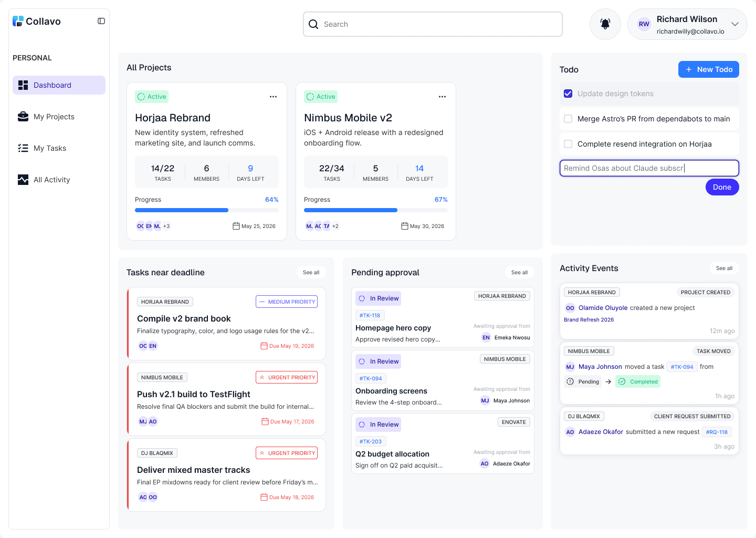Click the Active status badge on Horjaa Rebrand

[152, 97]
